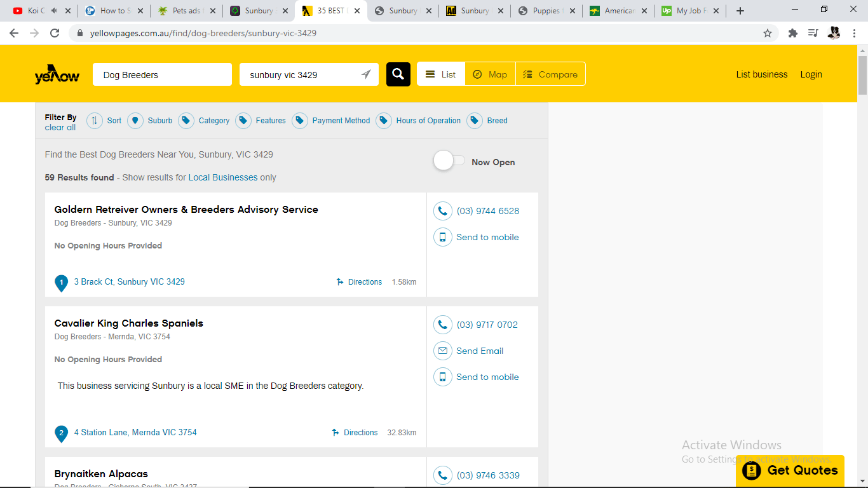
Task: Click browser forward arrow
Action: tap(34, 33)
